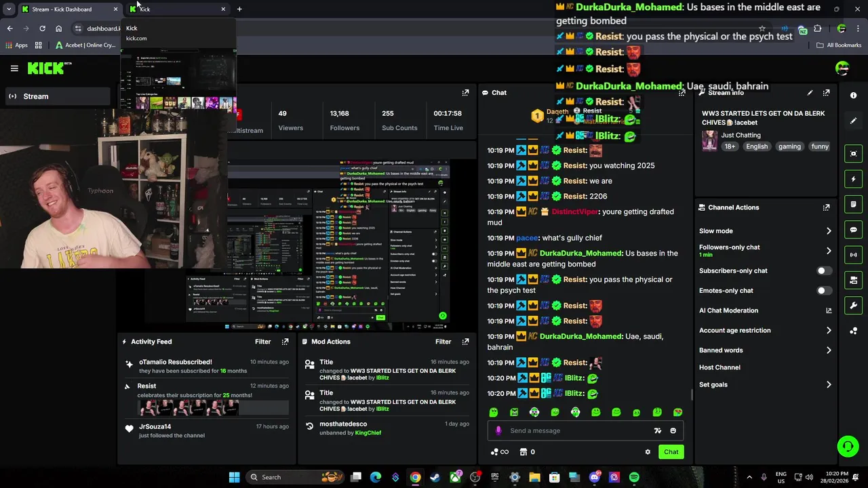Open Apps shortcut in bookmarks bar
The image size is (868, 488).
coord(17,45)
